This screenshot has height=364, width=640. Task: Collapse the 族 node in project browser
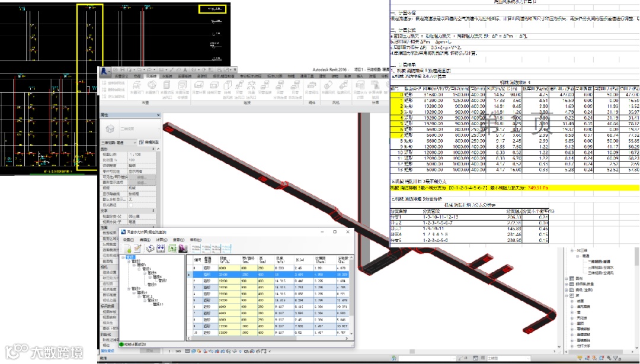566,295
